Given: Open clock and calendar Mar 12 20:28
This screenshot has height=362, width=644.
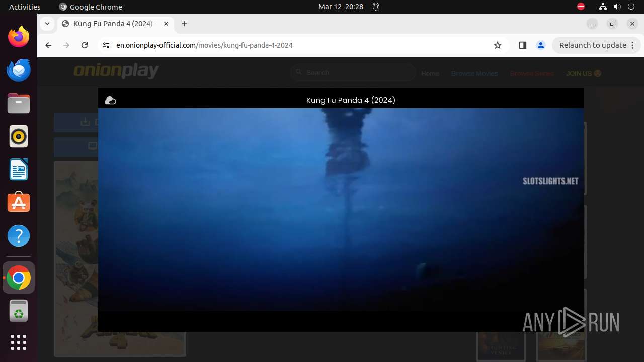Looking at the screenshot, I should [341, 7].
